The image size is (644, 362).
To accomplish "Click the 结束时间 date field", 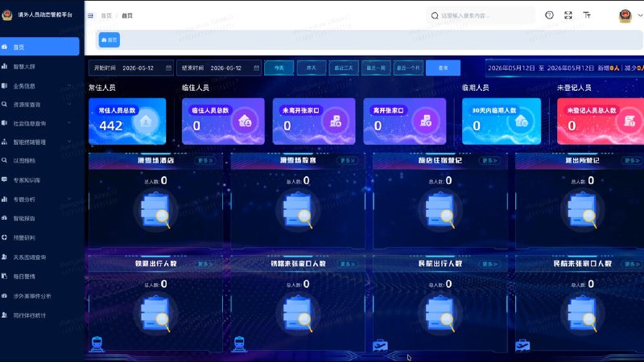I will (219, 68).
